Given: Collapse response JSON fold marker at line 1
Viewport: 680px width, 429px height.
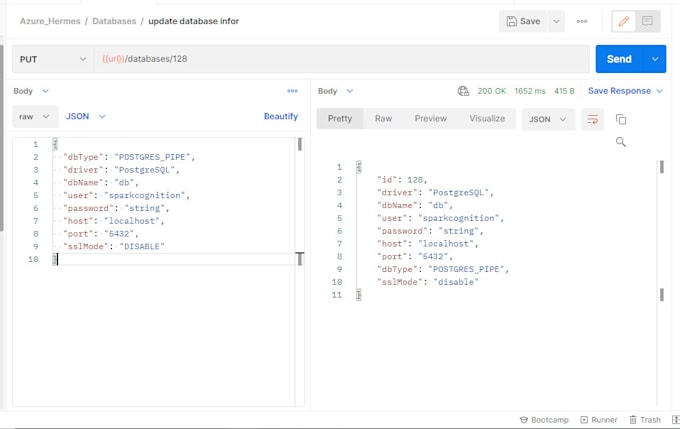Looking at the screenshot, I should [359, 167].
